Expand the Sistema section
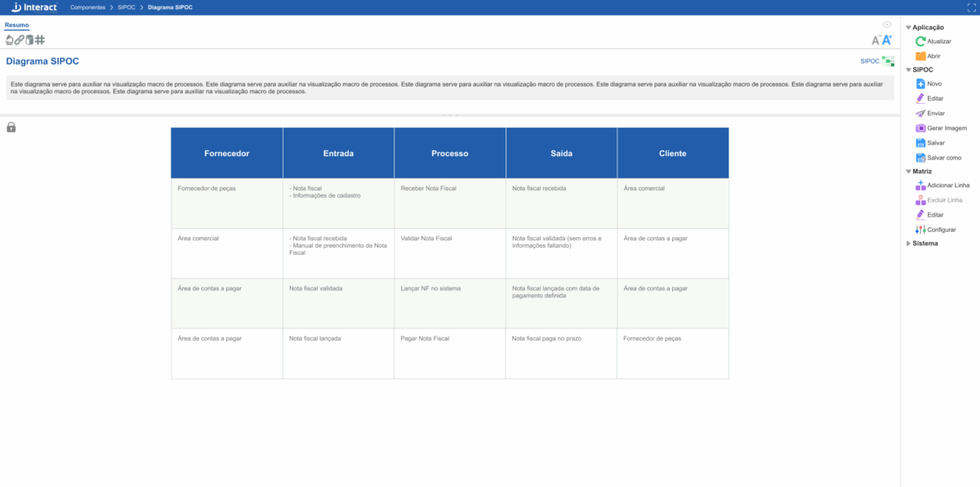The height and width of the screenshot is (487, 980). click(x=908, y=243)
